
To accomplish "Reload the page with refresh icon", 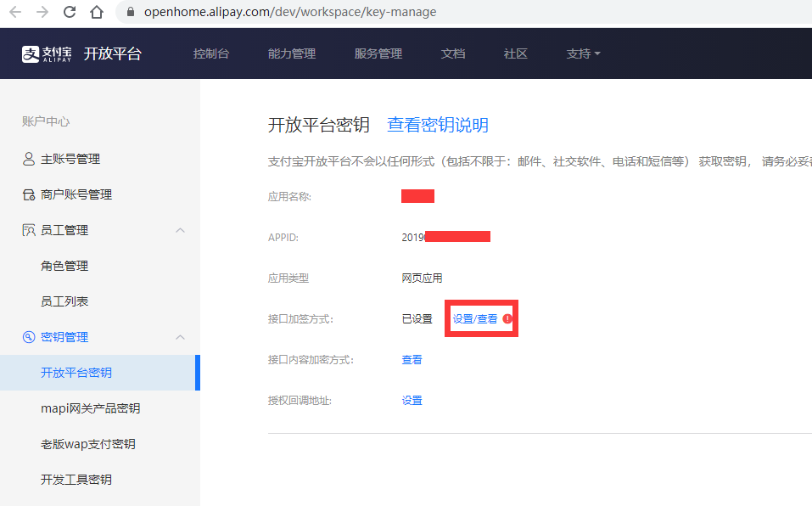I will [70, 13].
